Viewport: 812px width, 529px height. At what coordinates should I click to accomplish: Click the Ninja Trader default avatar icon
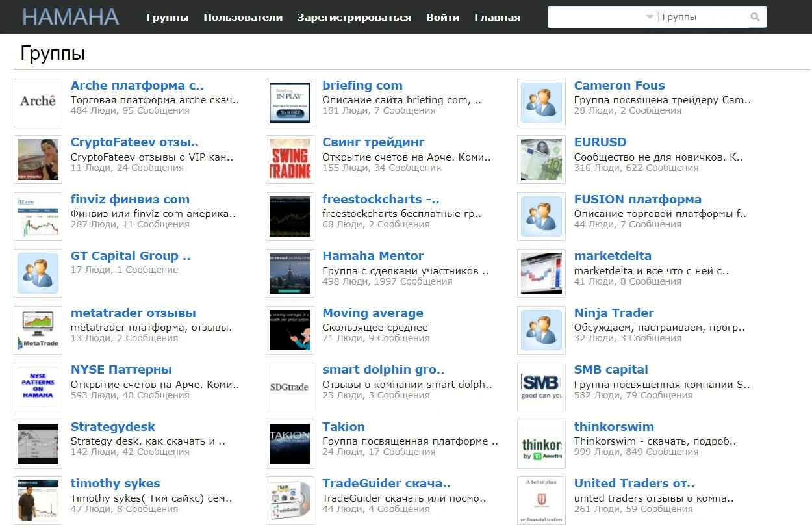[541, 330]
